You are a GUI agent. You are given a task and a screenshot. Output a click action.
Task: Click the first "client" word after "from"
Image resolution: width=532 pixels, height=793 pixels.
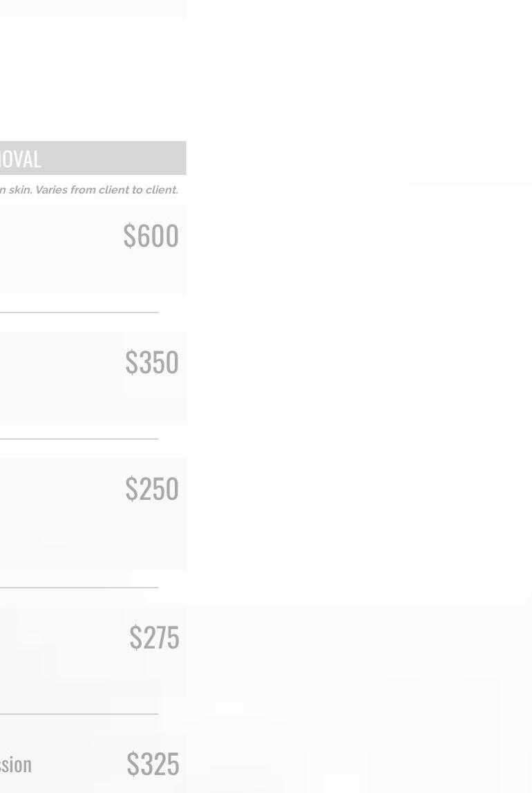[114, 190]
